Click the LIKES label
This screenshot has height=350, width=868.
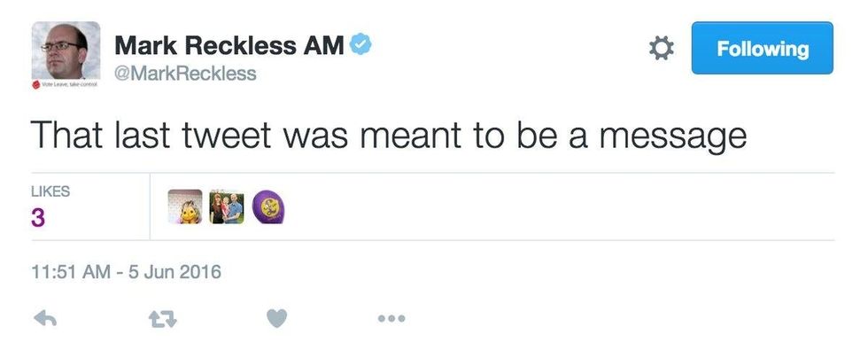pos(50,191)
